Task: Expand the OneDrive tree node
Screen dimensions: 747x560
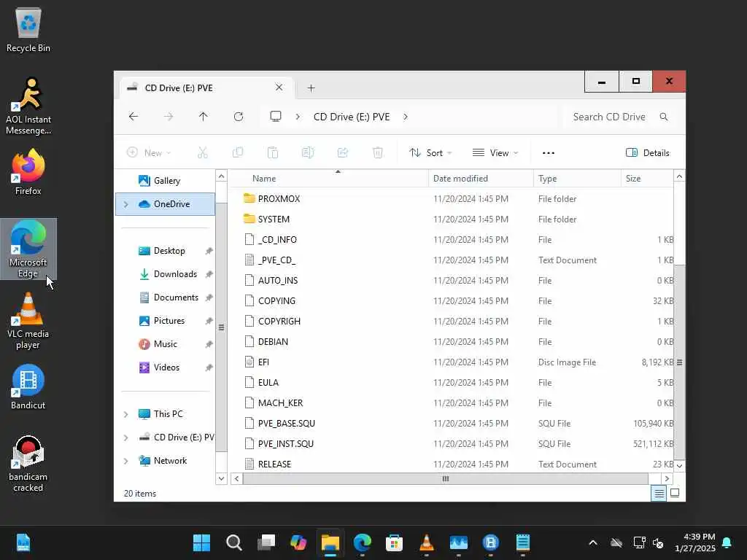Action: point(125,204)
